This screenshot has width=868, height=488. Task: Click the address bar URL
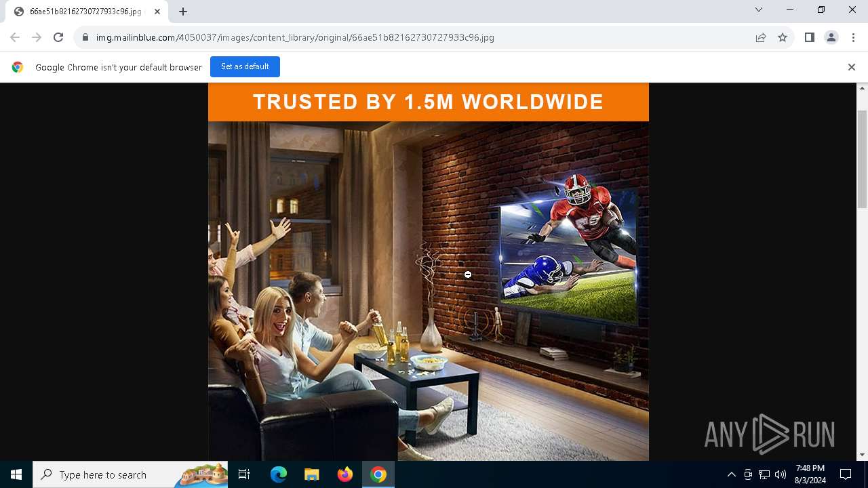pos(295,38)
